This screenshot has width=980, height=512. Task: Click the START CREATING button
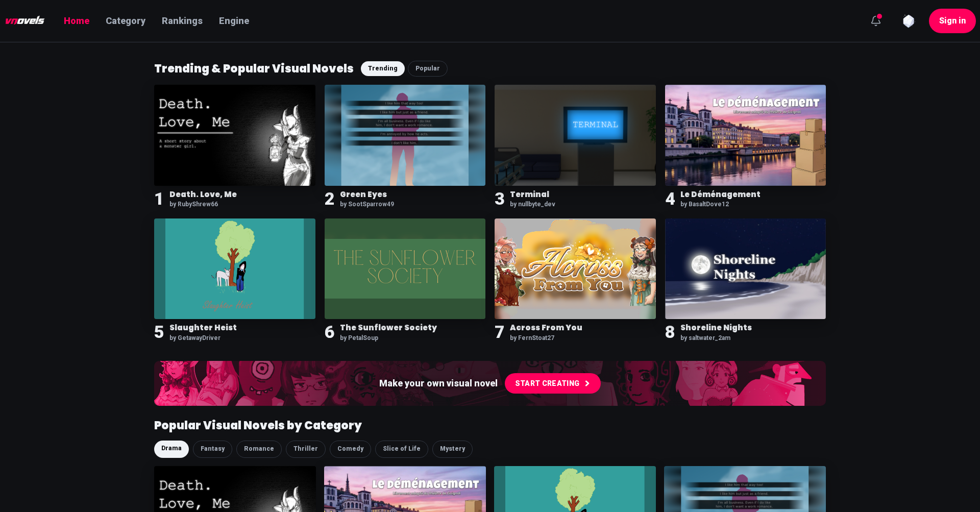click(x=553, y=383)
